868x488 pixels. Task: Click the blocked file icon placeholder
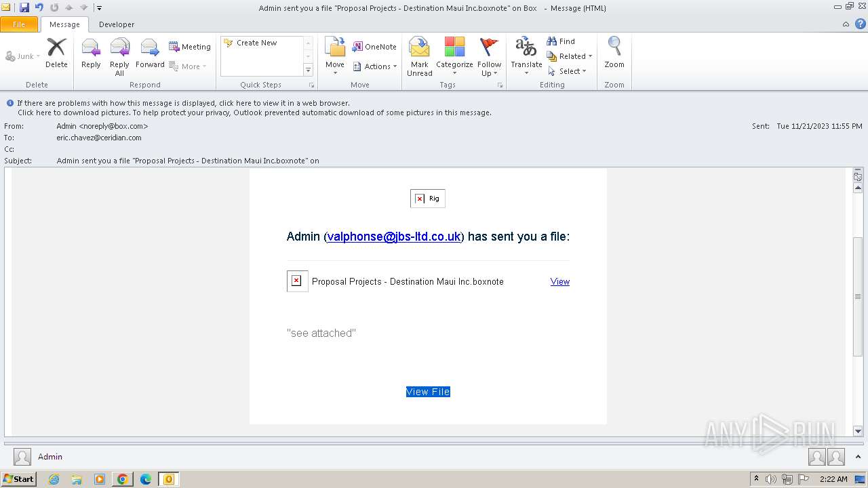(298, 281)
